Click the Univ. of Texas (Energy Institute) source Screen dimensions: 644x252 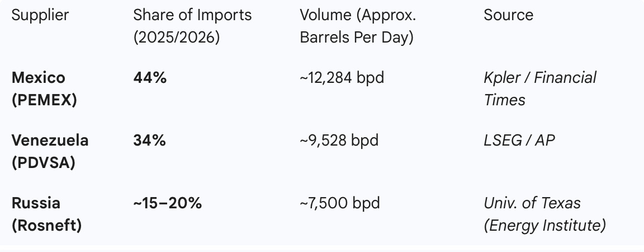click(x=544, y=214)
